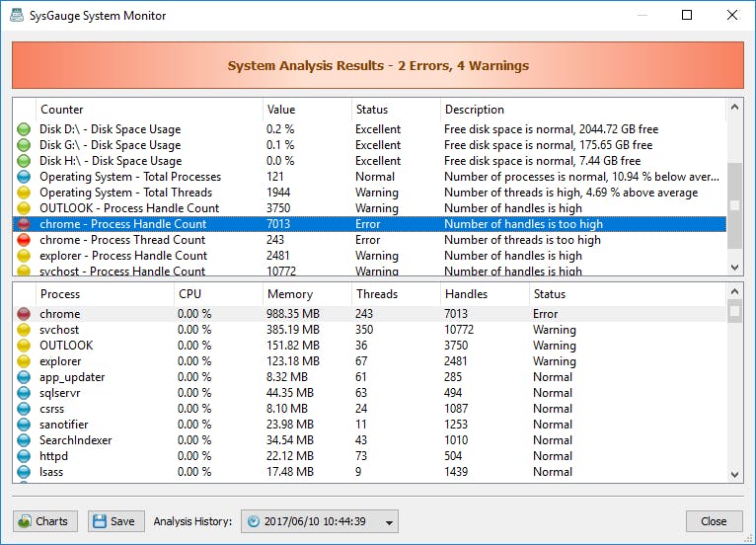Sort processes by the Threads column header
The width and height of the screenshot is (756, 545).
click(396, 294)
